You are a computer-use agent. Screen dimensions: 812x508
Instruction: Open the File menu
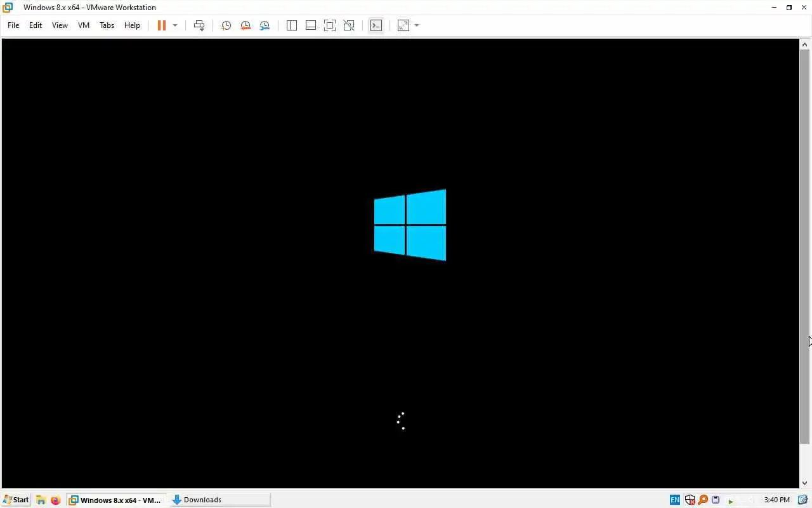[x=13, y=25]
